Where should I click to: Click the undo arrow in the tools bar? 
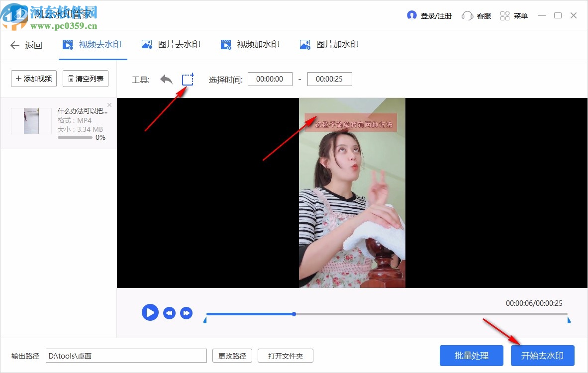[166, 79]
